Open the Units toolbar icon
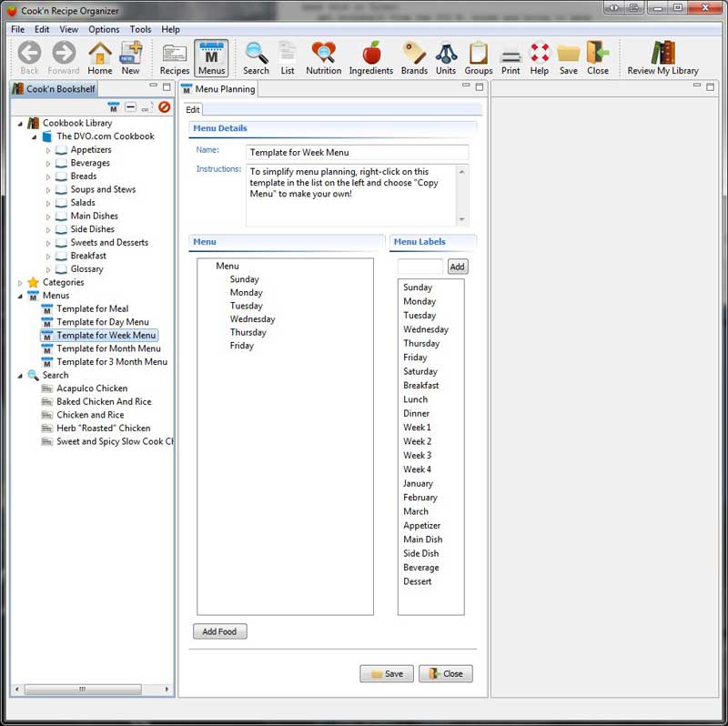The image size is (728, 726). 446,58
